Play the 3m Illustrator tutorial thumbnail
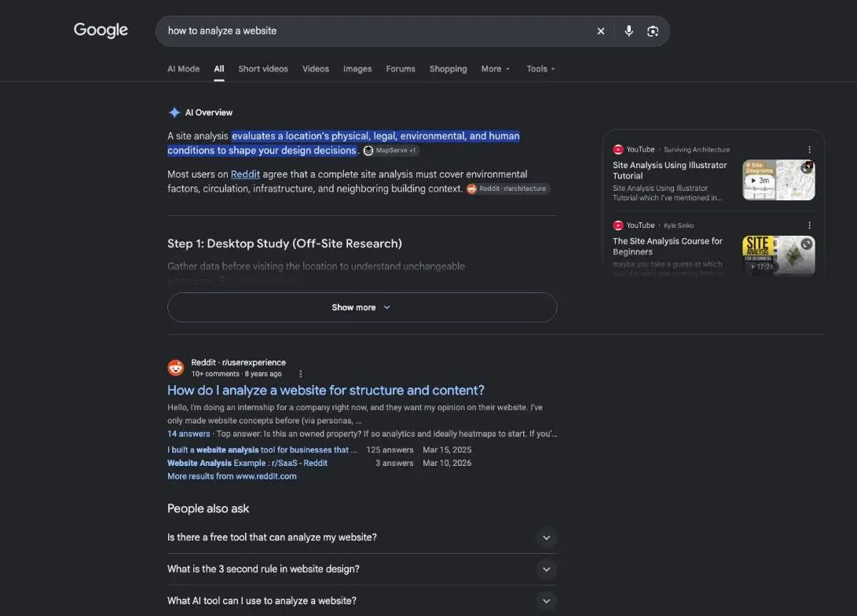 click(778, 180)
